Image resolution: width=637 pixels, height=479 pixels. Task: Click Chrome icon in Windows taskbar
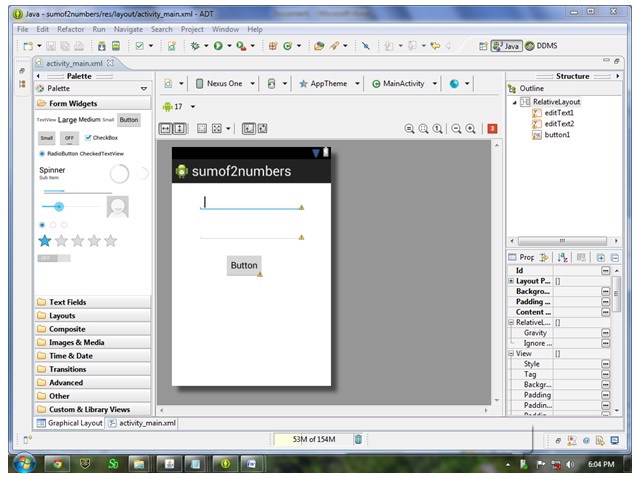click(57, 464)
